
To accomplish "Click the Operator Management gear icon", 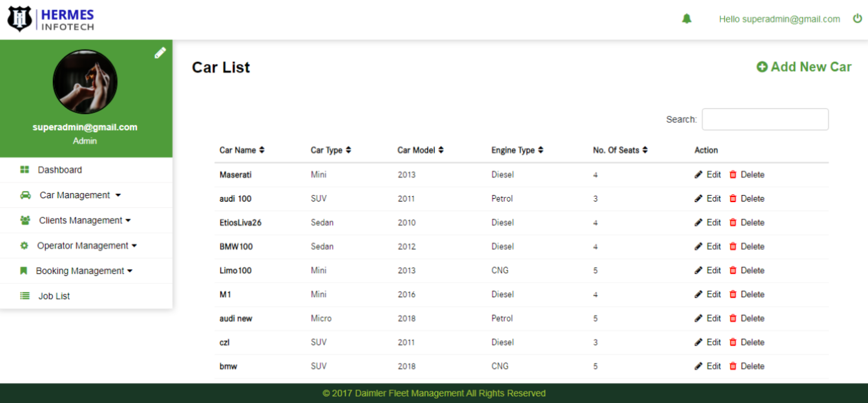I will coord(25,245).
